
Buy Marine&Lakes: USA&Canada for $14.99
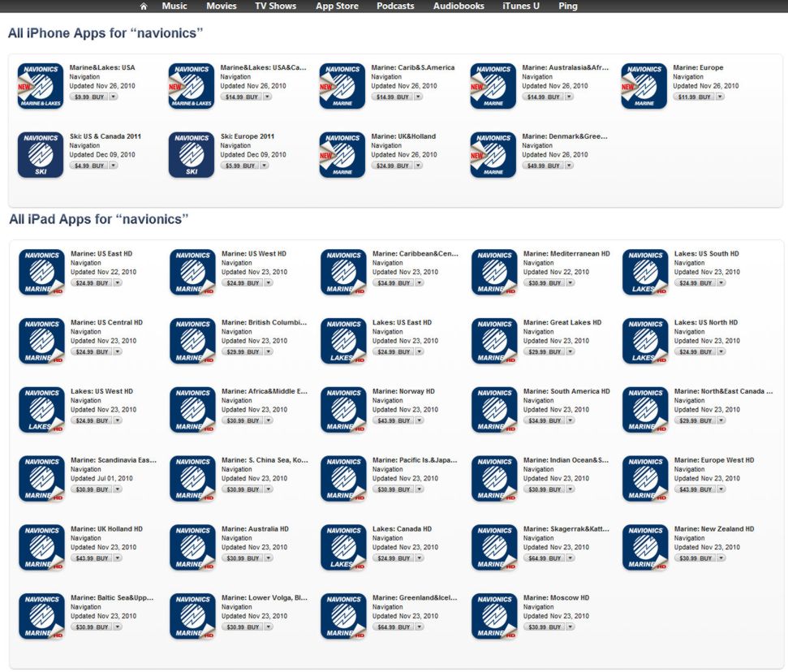(x=241, y=97)
